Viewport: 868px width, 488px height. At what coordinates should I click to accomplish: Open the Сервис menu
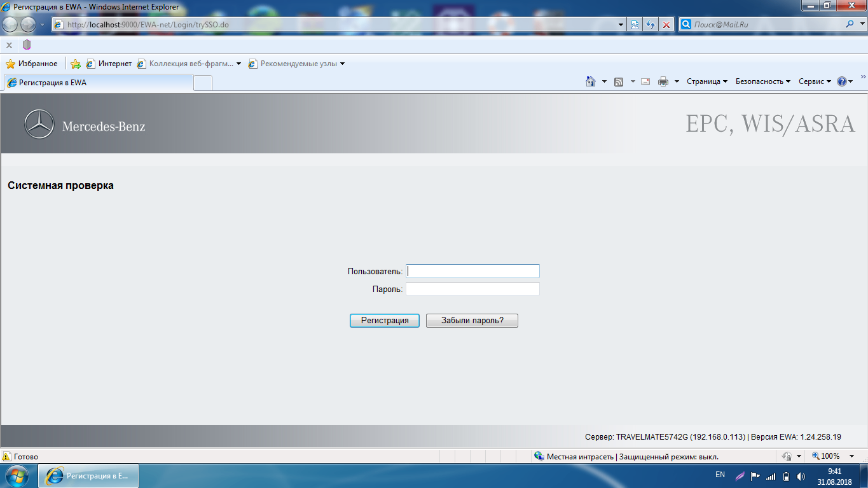click(x=815, y=81)
